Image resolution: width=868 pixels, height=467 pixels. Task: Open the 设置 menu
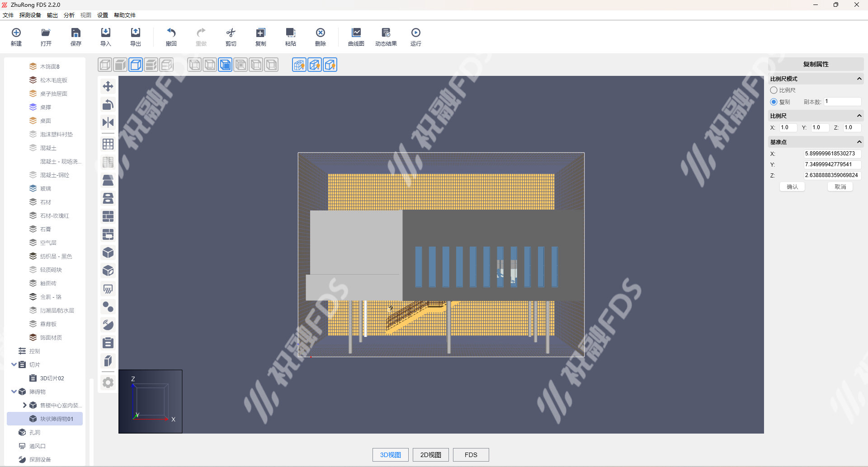click(x=103, y=15)
